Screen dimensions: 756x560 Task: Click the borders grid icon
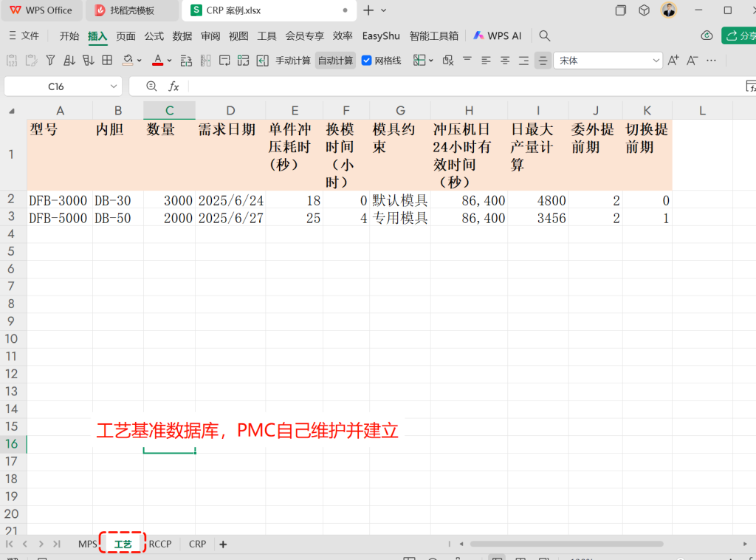tap(107, 61)
